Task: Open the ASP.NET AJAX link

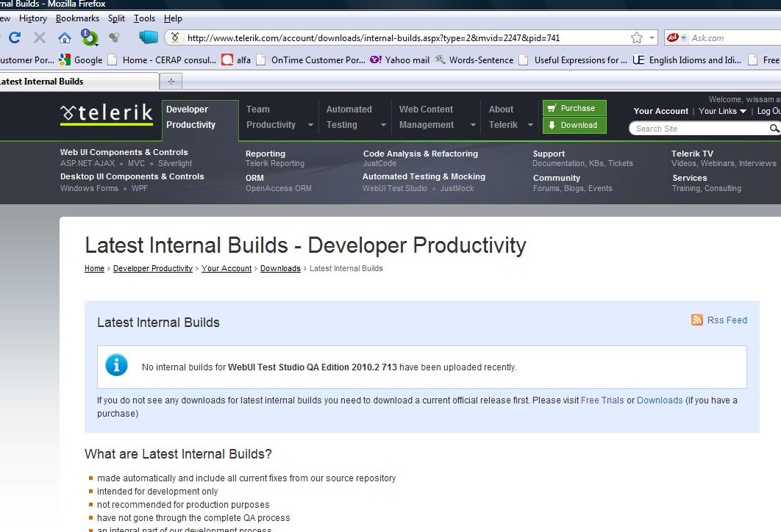Action: (88, 163)
